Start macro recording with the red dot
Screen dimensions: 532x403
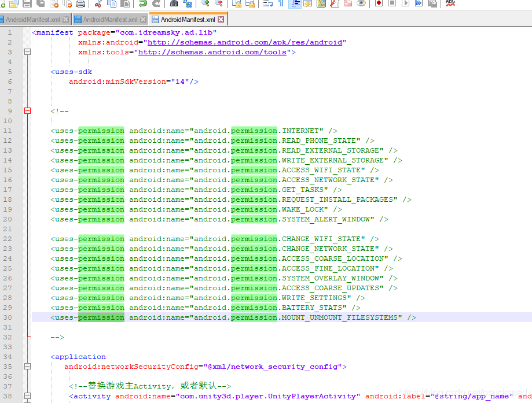pyautogui.click(x=379, y=3)
